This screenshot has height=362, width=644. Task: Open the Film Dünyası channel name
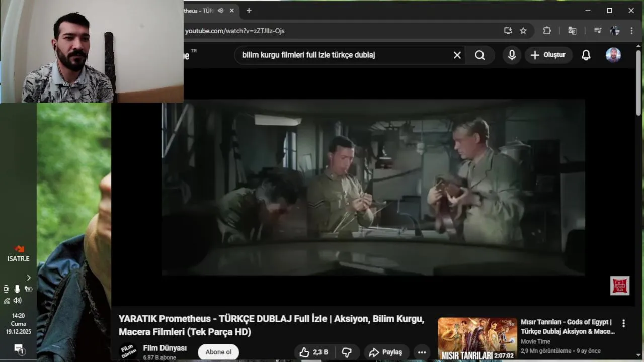165,348
